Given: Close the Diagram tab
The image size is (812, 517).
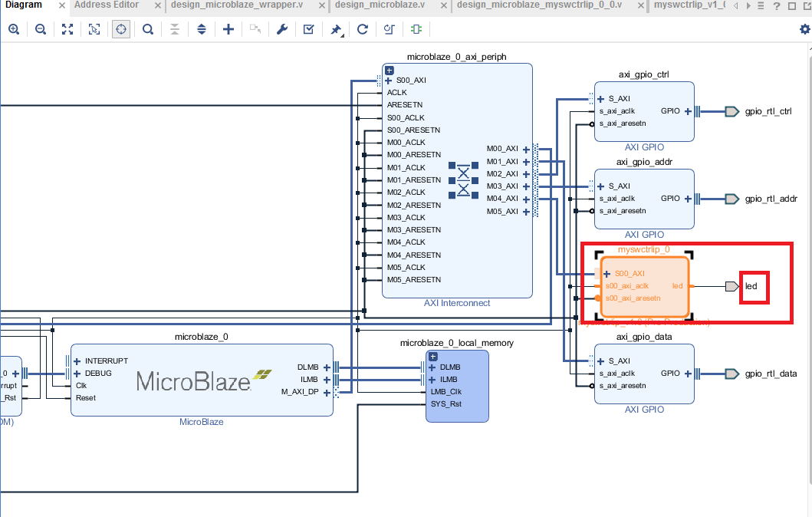Looking at the screenshot, I should point(63,5).
